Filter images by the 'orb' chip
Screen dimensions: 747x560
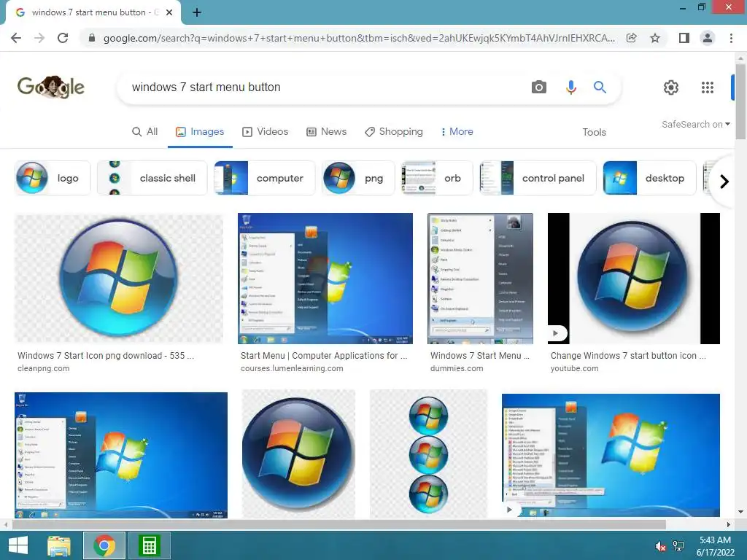(x=437, y=178)
